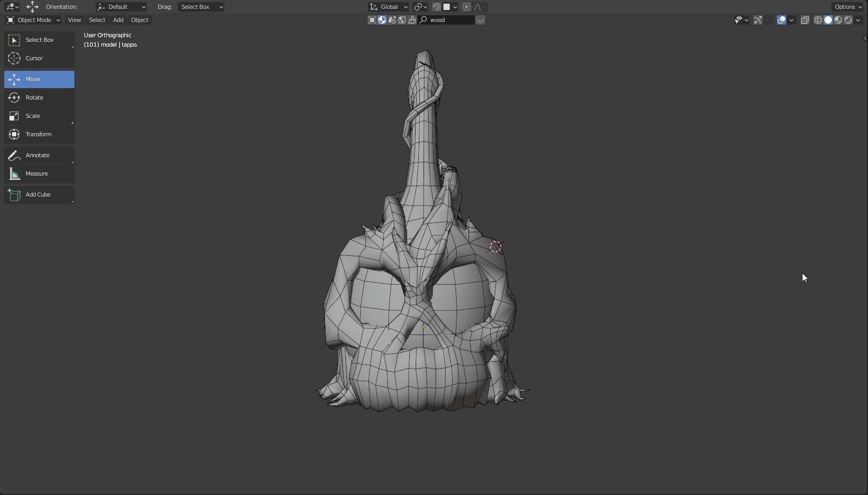The image size is (868, 495).
Task: Switch to material preview shading
Action: coord(838,20)
